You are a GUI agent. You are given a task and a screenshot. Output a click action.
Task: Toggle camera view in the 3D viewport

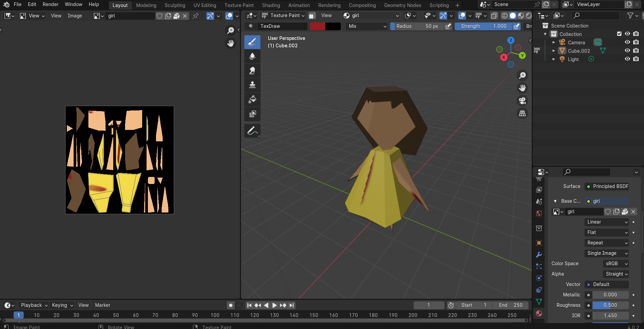522,101
